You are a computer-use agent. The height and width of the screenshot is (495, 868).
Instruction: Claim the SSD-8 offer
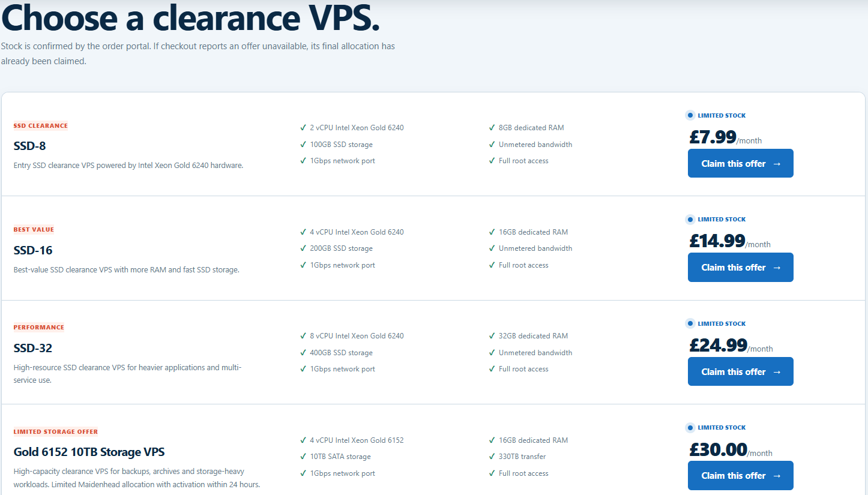[740, 163]
